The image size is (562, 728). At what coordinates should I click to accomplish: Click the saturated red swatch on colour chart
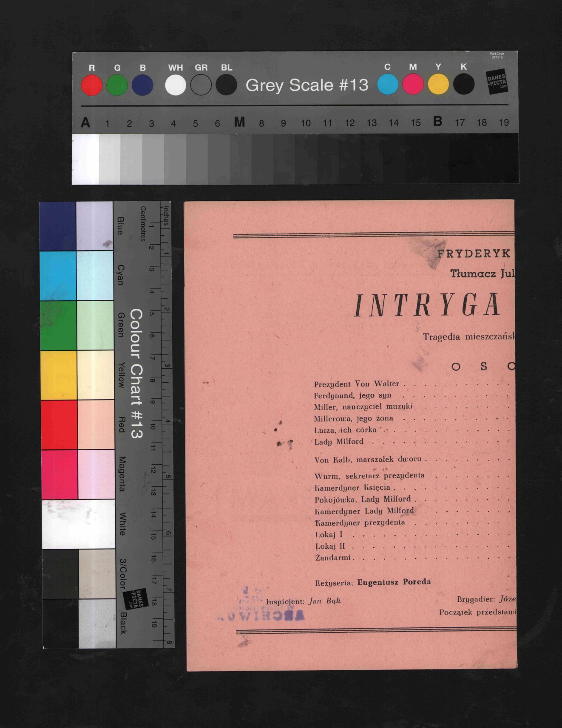[59, 424]
